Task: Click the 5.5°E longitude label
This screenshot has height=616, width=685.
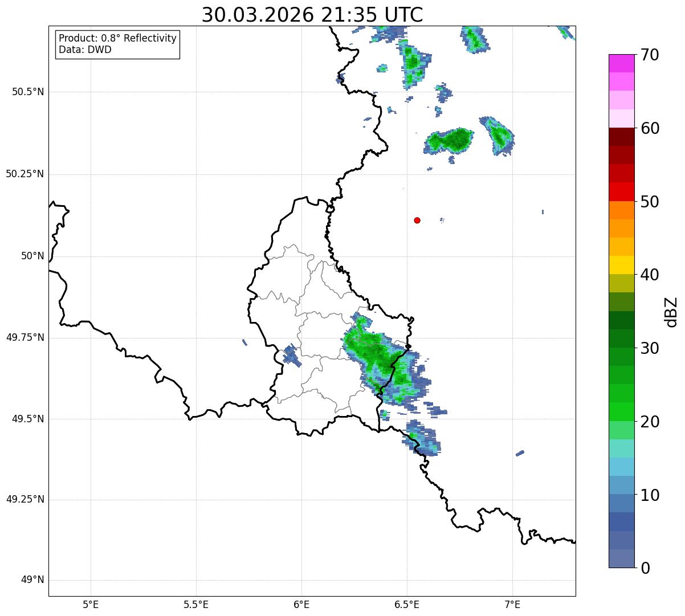Action: pos(196,605)
